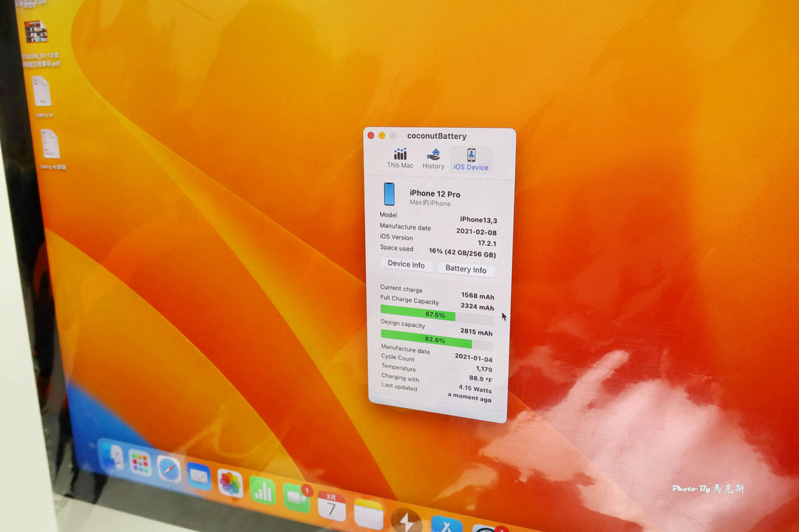This screenshot has width=799, height=532.
Task: Click the coconutBattery window title
Action: click(437, 136)
